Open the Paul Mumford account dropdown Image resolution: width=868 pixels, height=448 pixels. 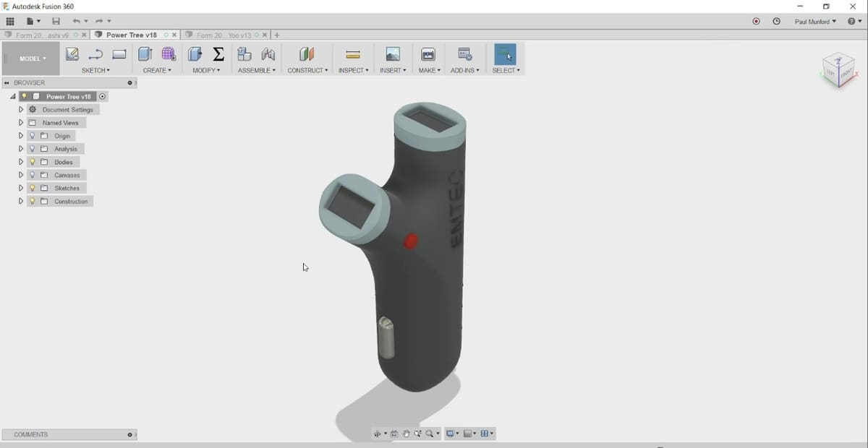815,22
